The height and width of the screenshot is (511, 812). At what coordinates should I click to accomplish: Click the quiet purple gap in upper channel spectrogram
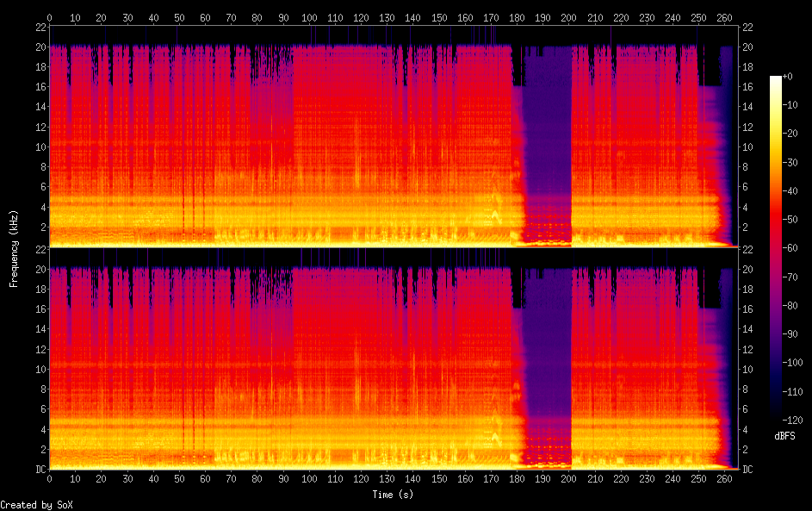[546, 138]
